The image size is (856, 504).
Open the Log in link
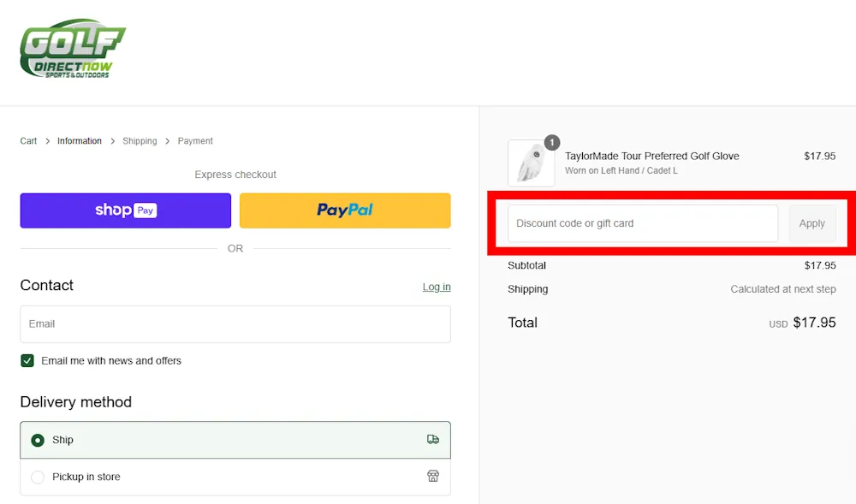[437, 287]
